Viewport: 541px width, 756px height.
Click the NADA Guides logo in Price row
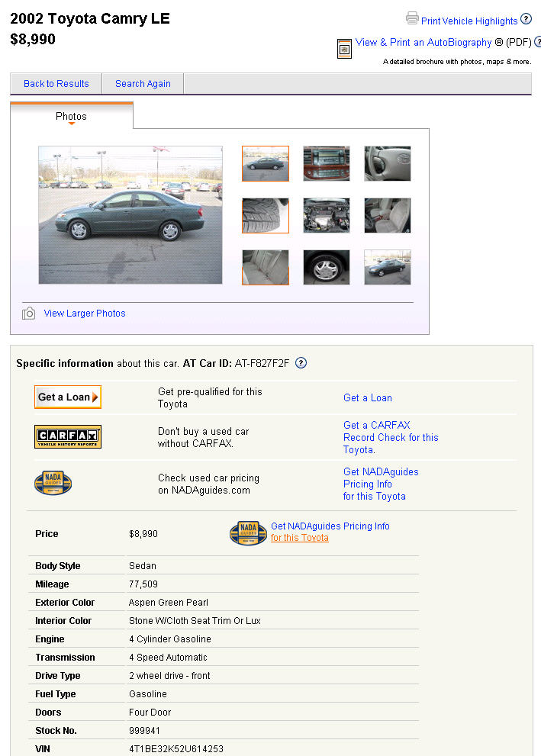coord(248,532)
